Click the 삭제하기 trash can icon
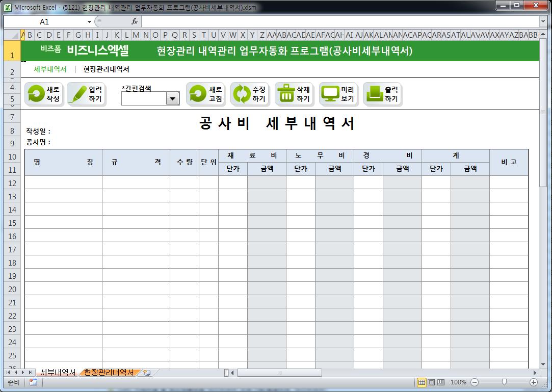Viewport: 552px width, 392px height. (x=294, y=94)
